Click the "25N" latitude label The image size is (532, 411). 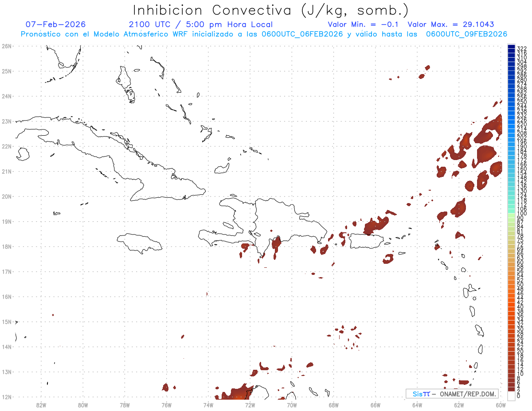tap(7, 71)
